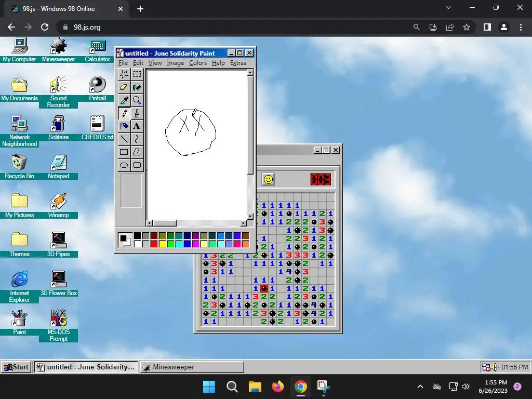Select the straight Line tool
This screenshot has height=399, width=532.
click(x=124, y=139)
